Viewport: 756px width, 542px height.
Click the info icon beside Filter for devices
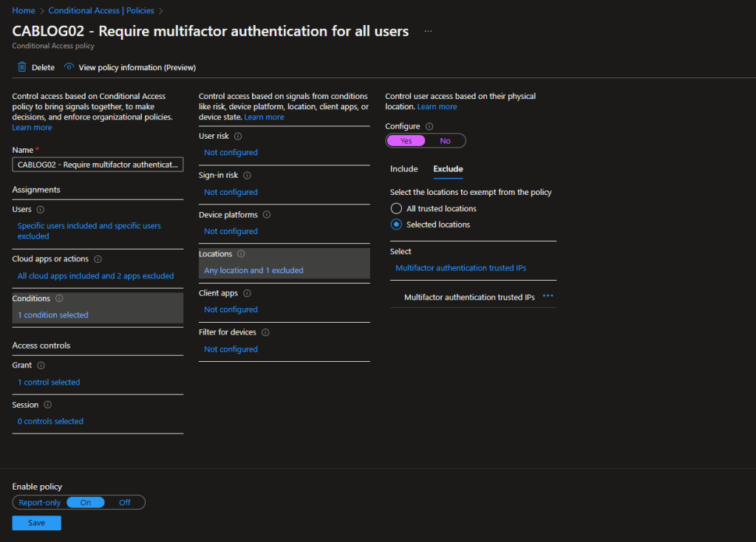265,332
